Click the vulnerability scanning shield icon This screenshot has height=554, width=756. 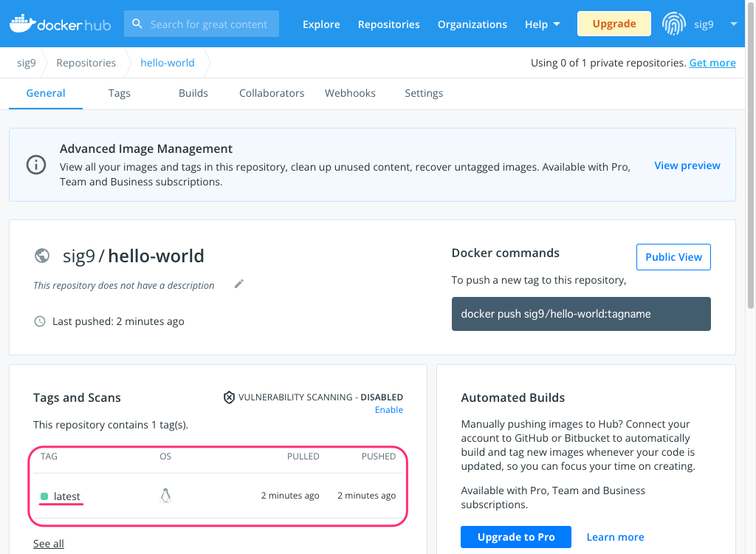tap(229, 397)
